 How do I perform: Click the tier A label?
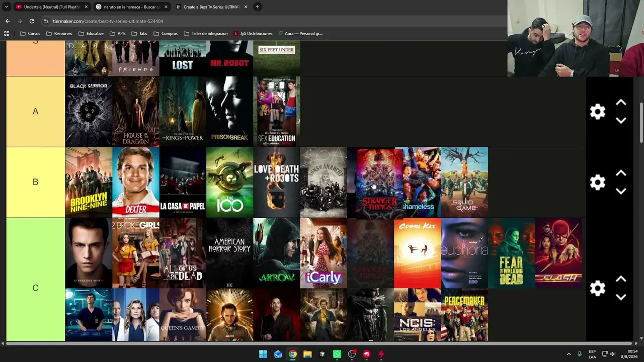pos(35,112)
